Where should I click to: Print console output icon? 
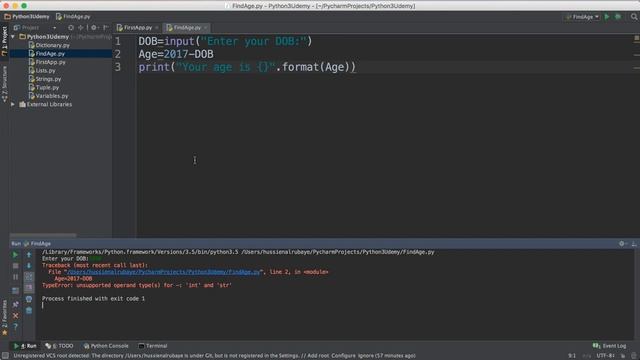point(29,299)
